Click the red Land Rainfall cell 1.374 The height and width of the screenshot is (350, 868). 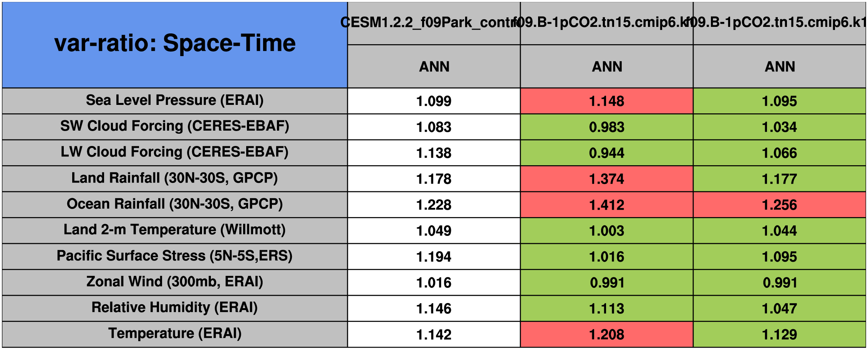606,179
